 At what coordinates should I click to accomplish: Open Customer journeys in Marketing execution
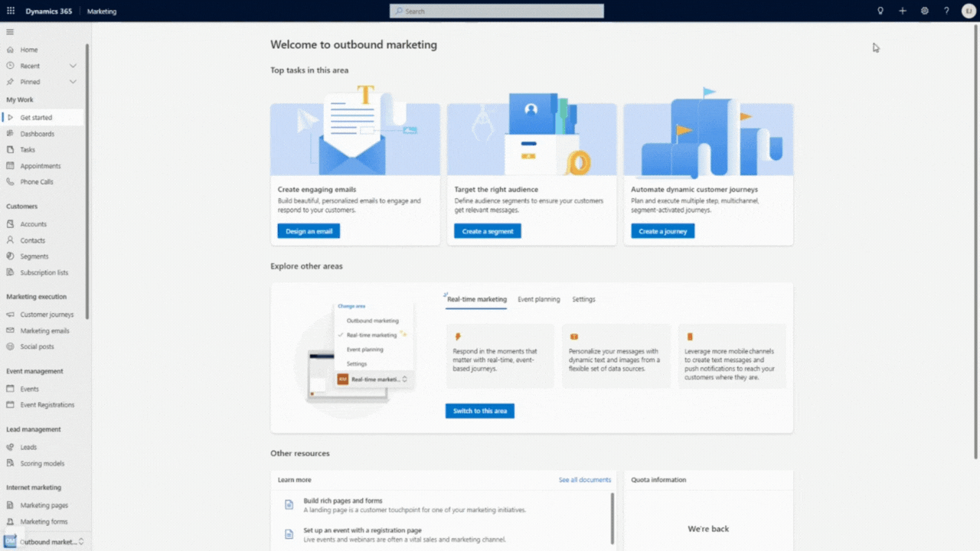point(45,314)
